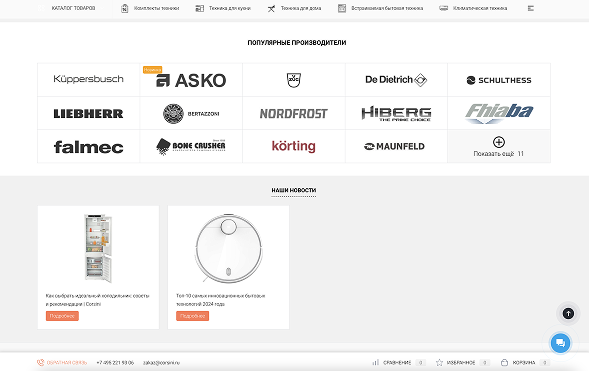Click the callback phone icon
Screen dimensions: 589x371
pos(40,362)
